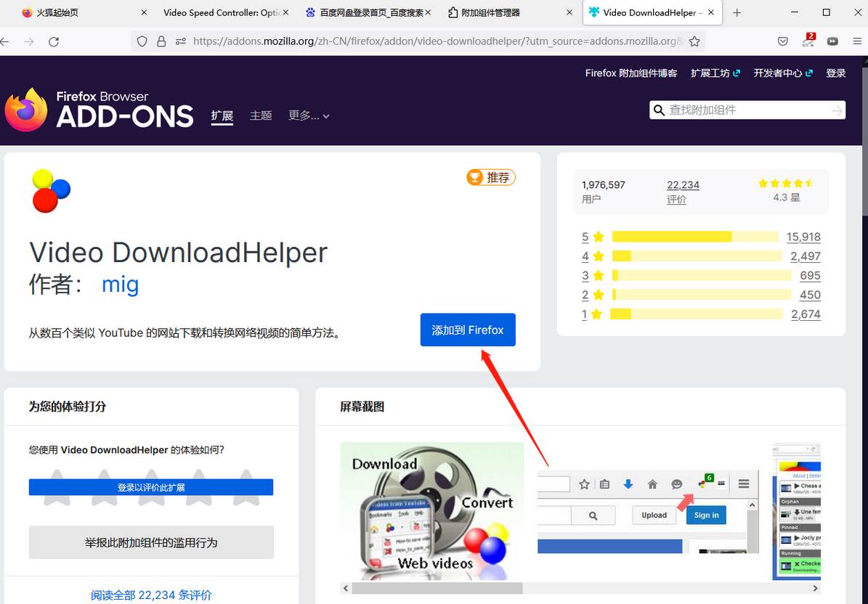Image resolution: width=868 pixels, height=604 pixels.
Task: Open the partially visible third screenshot
Action: [796, 511]
